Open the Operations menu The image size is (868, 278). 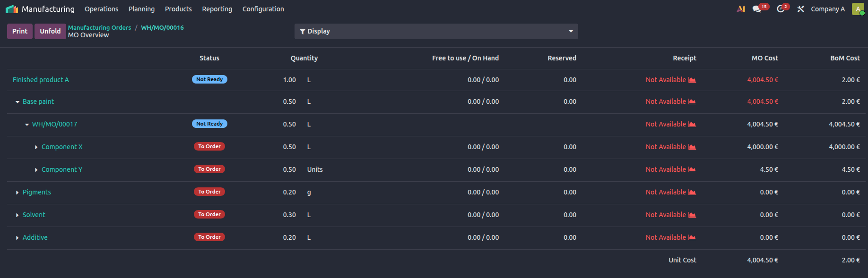point(101,9)
